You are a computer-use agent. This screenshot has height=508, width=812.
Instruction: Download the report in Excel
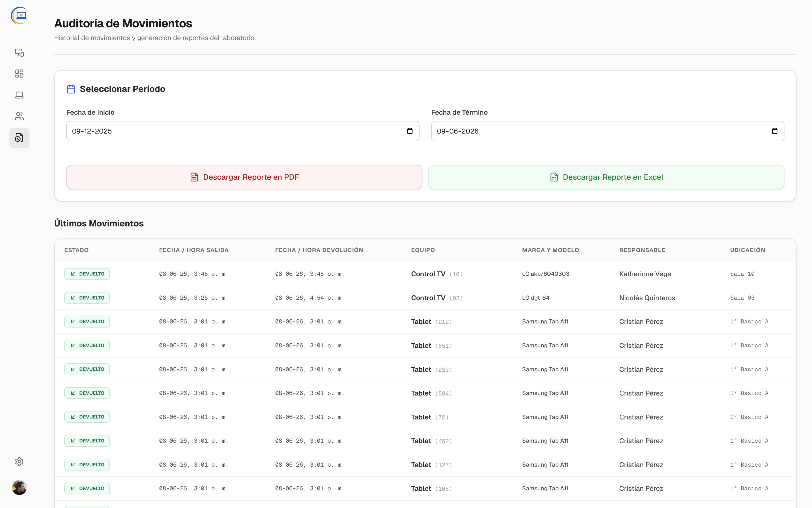tap(606, 177)
